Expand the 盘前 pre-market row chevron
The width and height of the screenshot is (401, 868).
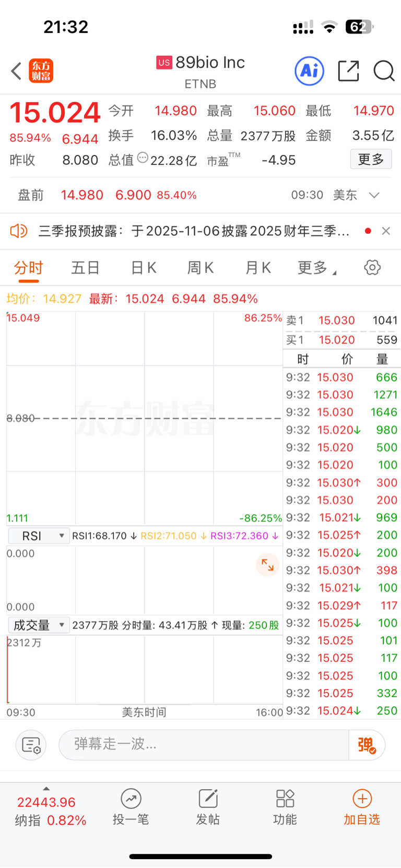[x=374, y=195]
